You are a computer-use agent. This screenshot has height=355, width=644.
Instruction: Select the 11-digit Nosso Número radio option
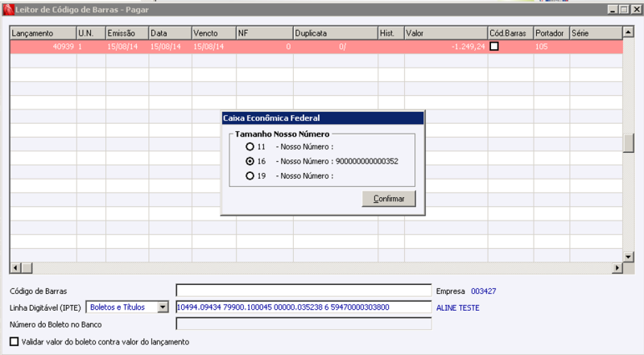click(250, 147)
